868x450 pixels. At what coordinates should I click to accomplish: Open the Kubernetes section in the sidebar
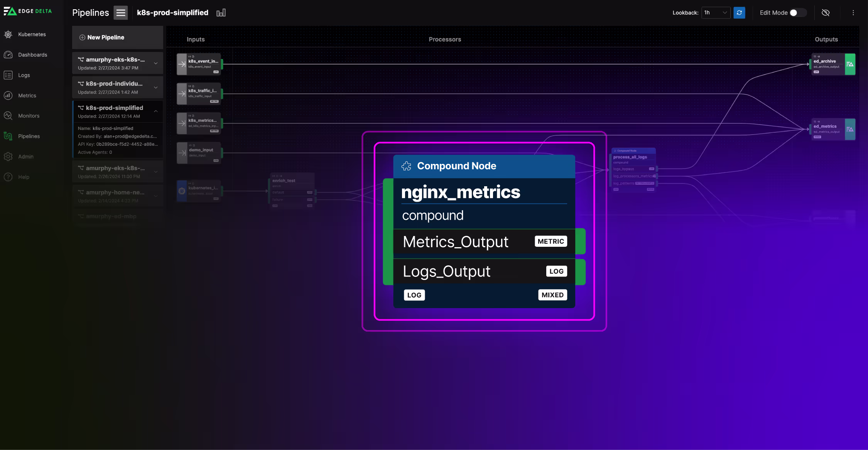coord(8,34)
